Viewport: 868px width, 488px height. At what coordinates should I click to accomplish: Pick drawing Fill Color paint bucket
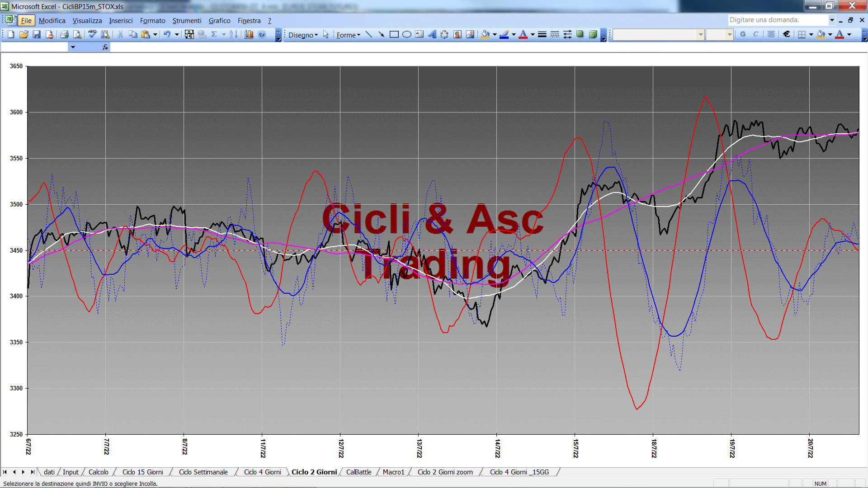point(486,34)
